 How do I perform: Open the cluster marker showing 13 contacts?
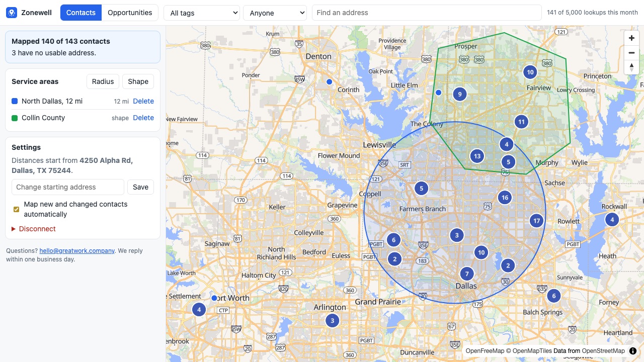point(477,156)
